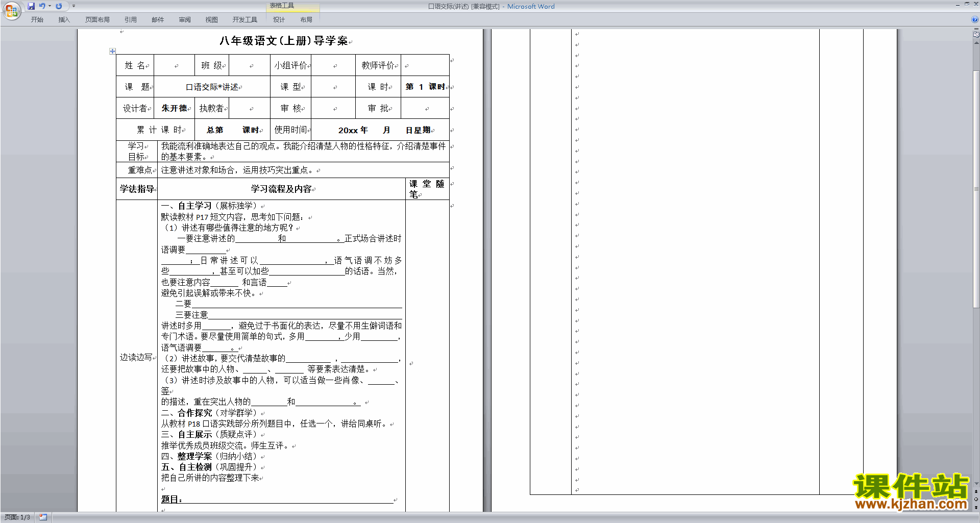The height and width of the screenshot is (523, 980).
Task: Click the table move handle
Action: click(112, 51)
